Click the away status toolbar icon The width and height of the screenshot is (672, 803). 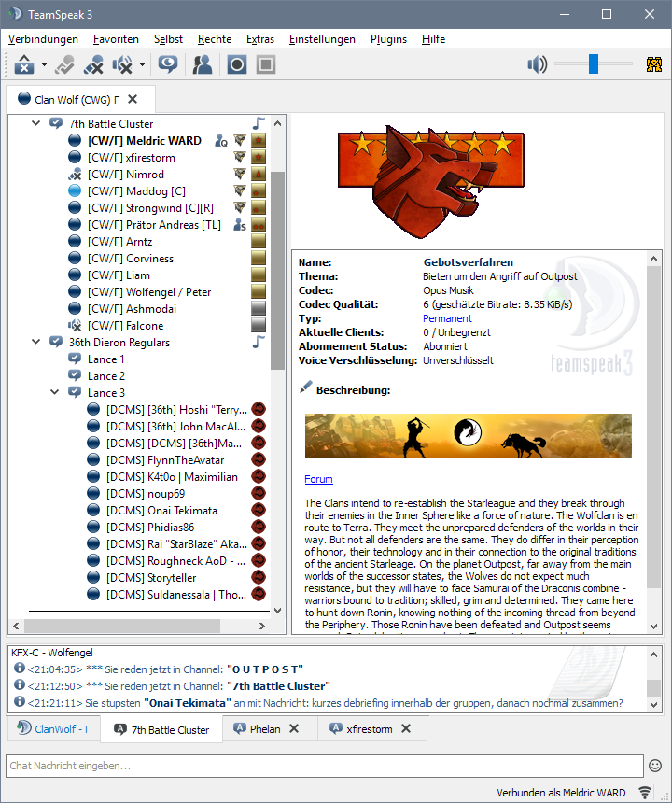click(x=21, y=64)
